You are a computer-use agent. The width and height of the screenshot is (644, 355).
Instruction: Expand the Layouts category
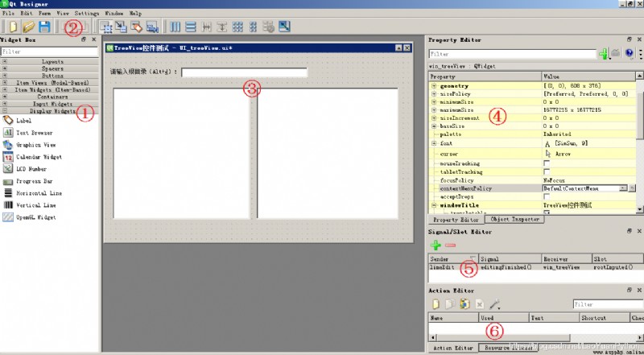5,61
